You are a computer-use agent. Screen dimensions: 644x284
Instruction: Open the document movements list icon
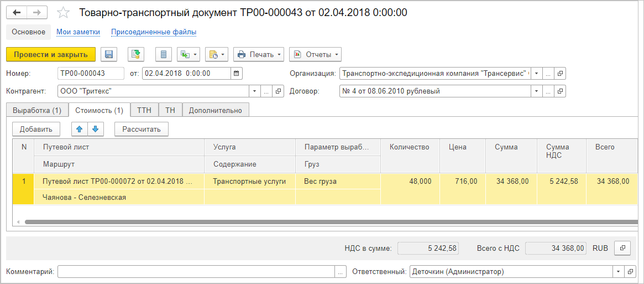pyautogui.click(x=163, y=54)
